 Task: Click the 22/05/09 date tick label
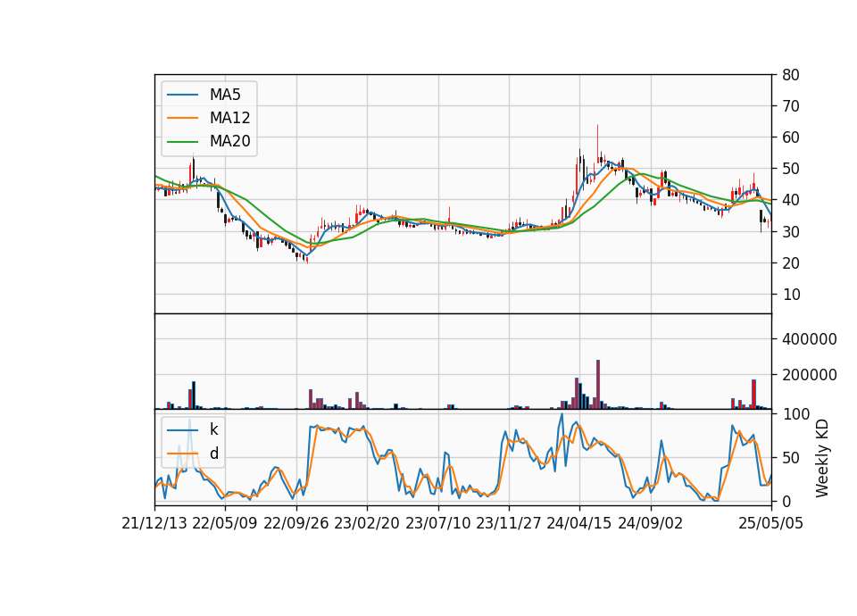(225, 524)
